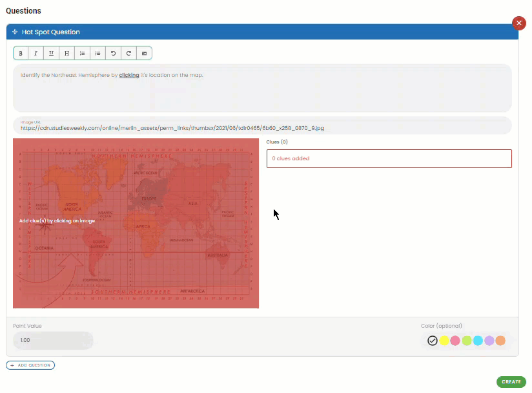The image size is (532, 393).
Task: Insert a bulleted list
Action: (82, 53)
